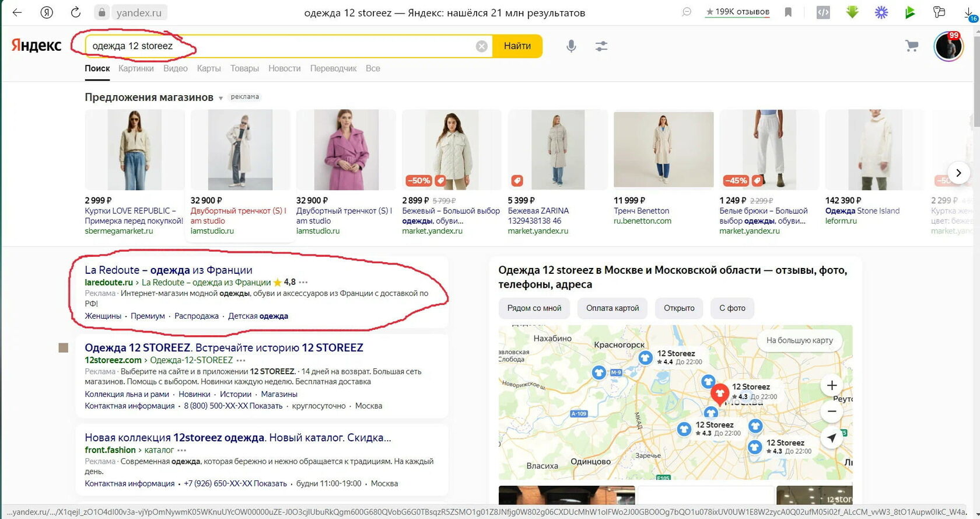Image resolution: width=980 pixels, height=519 pixels.
Task: Center the map on my location
Action: click(832, 438)
